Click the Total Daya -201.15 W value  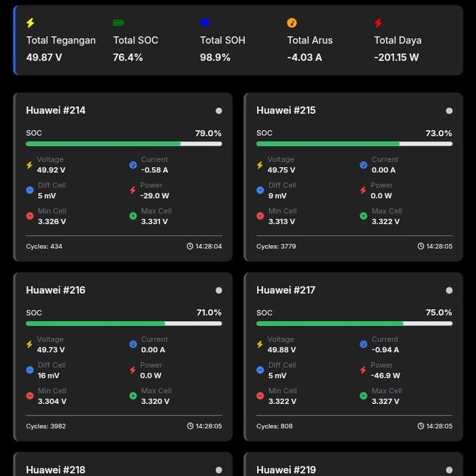[396, 58]
